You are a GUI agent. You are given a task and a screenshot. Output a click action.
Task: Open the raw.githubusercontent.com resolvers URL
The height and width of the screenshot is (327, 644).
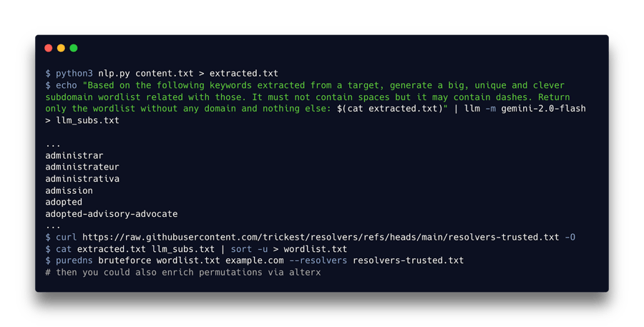(x=321, y=237)
